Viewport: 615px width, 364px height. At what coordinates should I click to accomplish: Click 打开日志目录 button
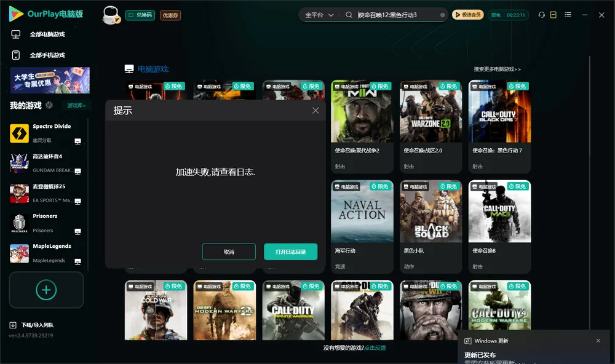click(x=291, y=252)
